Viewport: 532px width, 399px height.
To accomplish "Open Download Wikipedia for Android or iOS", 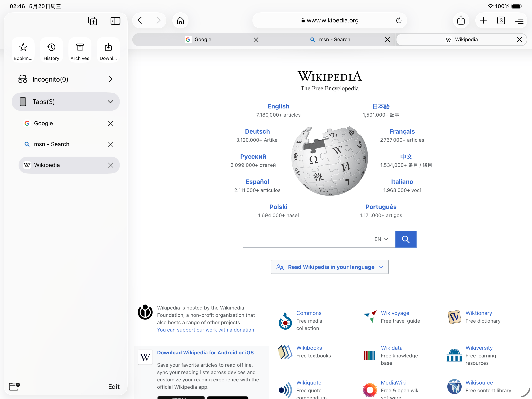I will 205,353.
